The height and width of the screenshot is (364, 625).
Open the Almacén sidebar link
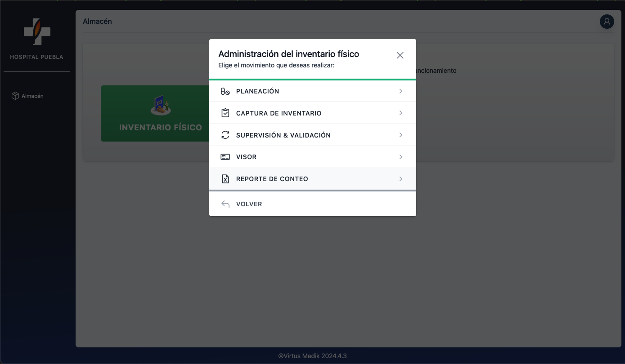(x=32, y=96)
